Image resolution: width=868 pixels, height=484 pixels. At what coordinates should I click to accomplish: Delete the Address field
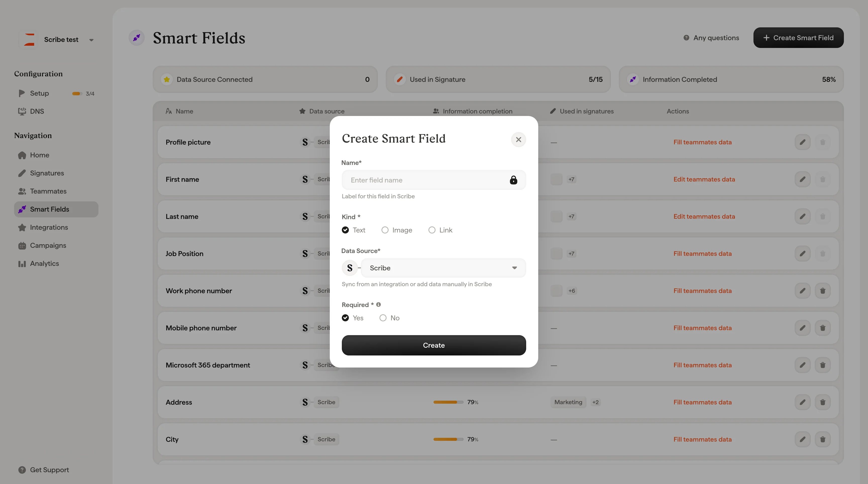(x=823, y=402)
